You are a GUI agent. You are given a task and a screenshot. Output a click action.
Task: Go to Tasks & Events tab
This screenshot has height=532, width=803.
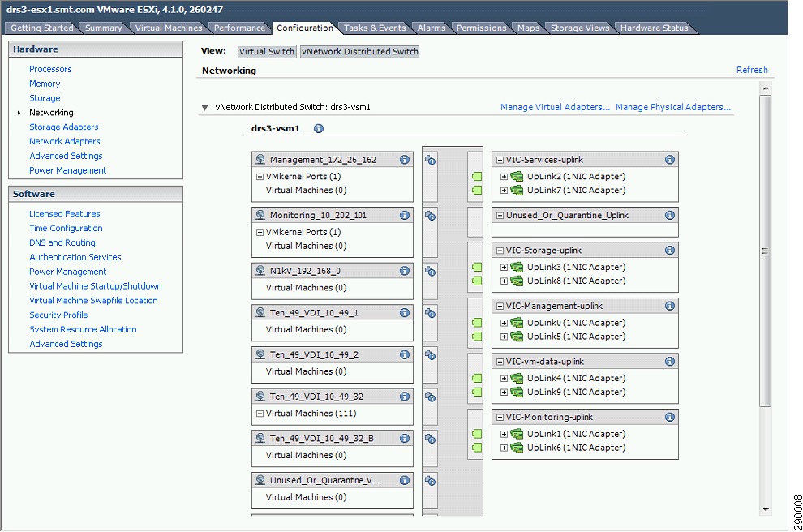(375, 28)
